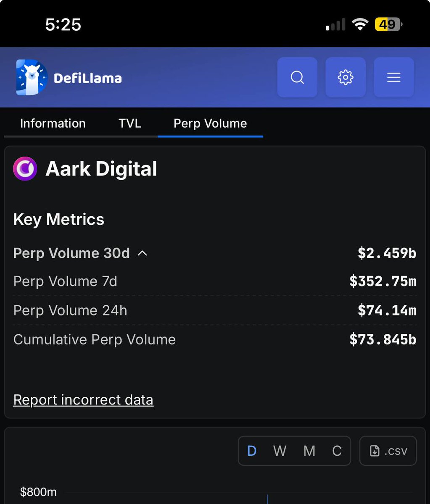Tap the $352.75m value
Image resolution: width=430 pixels, height=504 pixels.
pos(383,281)
